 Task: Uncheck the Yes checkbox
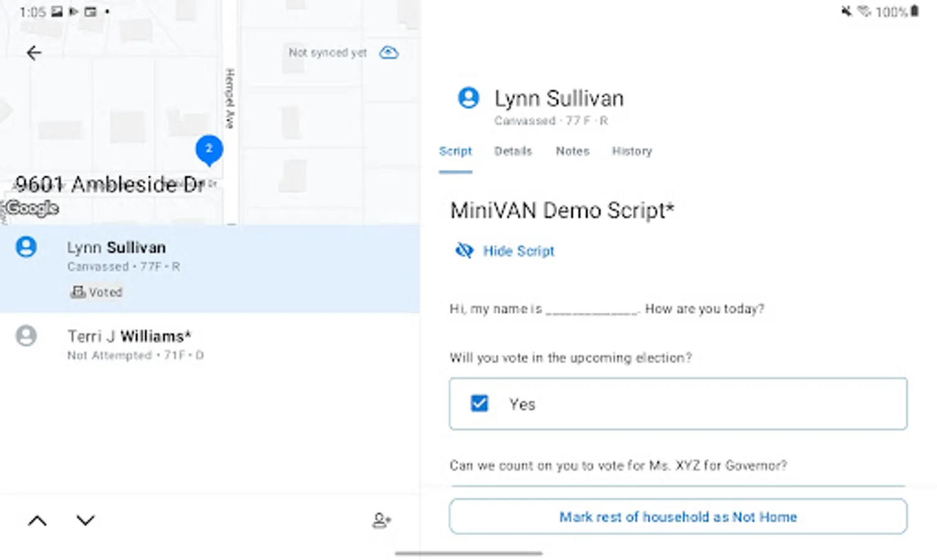479,403
